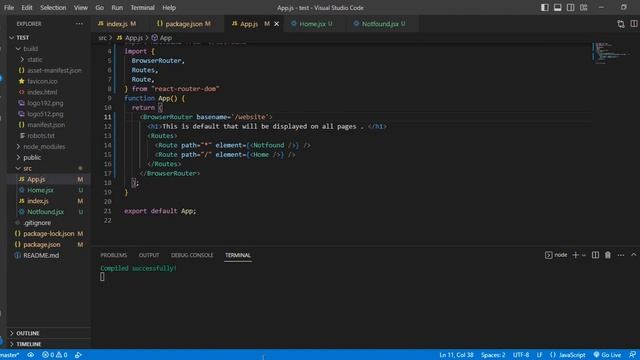Click the code minimap preview
The width and height of the screenshot is (640, 360).
click(611, 53)
